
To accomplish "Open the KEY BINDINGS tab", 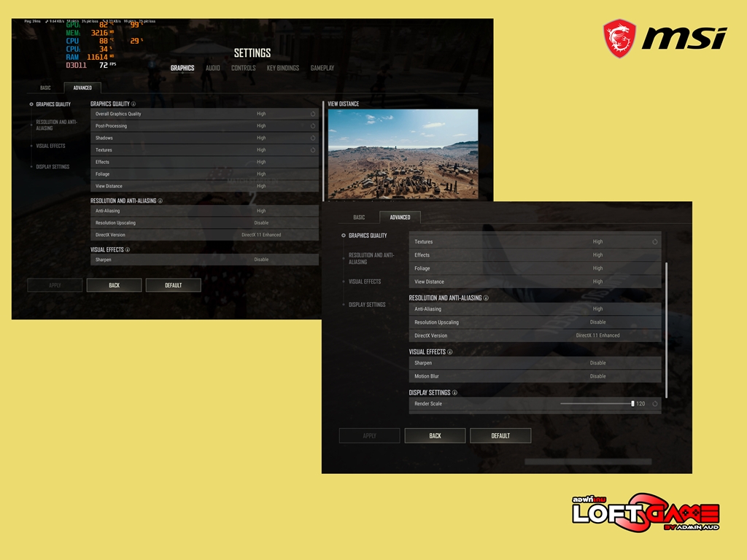I will 283,68.
